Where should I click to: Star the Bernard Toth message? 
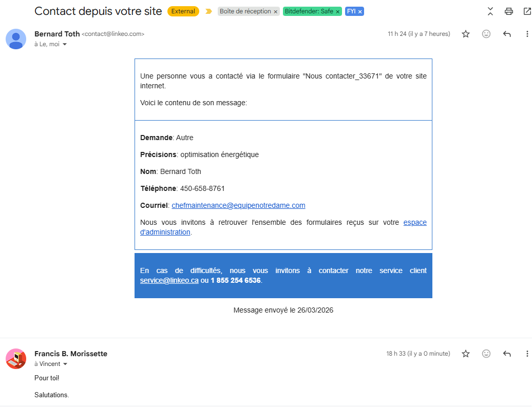point(466,34)
